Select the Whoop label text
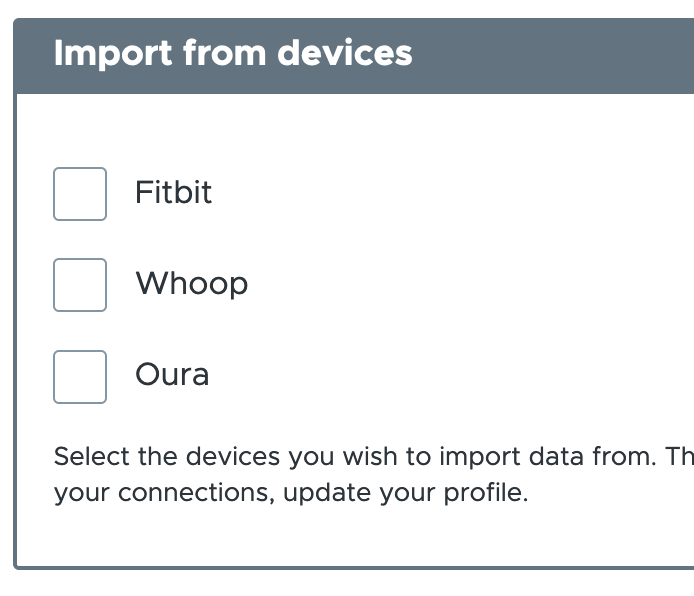The image size is (694, 596). click(192, 284)
